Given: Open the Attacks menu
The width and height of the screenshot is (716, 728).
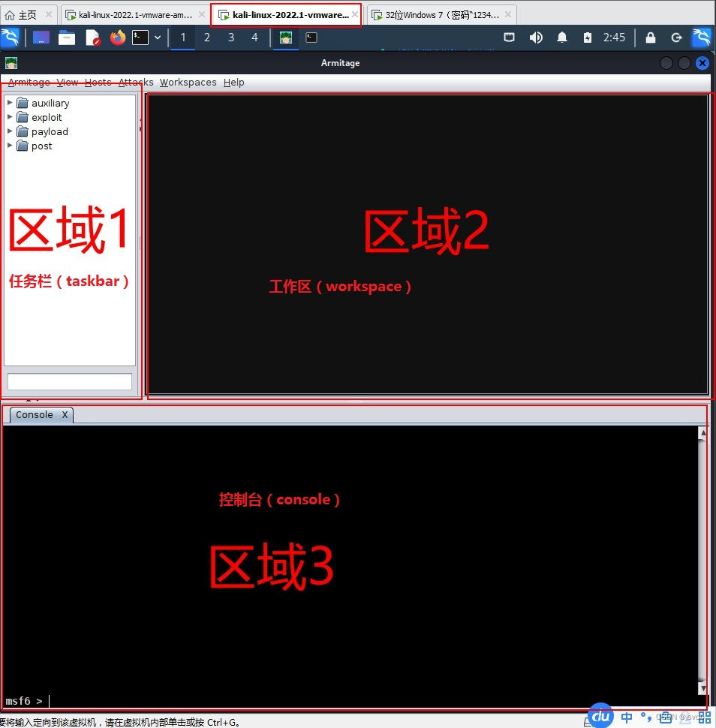Looking at the screenshot, I should pos(136,82).
